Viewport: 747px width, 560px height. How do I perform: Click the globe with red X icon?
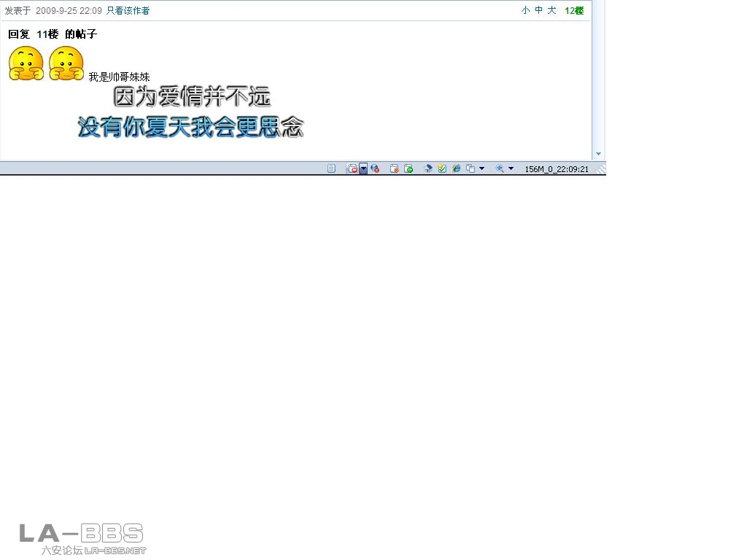point(375,168)
